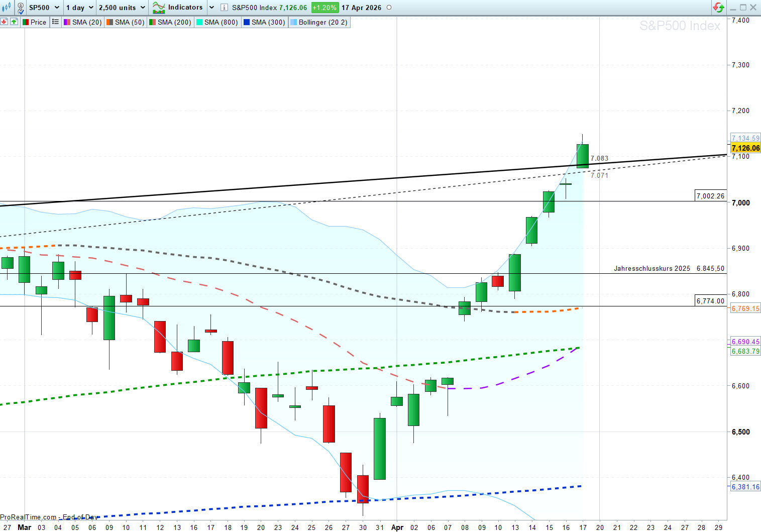Viewport: 761px width, 532px height.
Task: Click the instrument info icon
Action: [224, 8]
